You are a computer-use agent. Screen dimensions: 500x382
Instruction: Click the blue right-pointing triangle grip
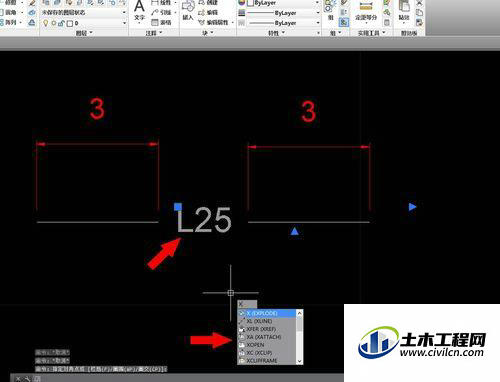[x=413, y=207]
